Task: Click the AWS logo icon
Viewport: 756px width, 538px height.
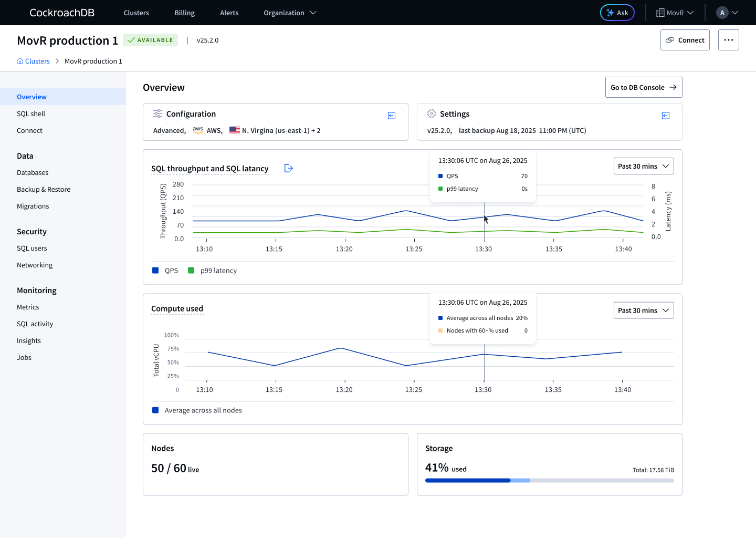Action: (x=198, y=130)
